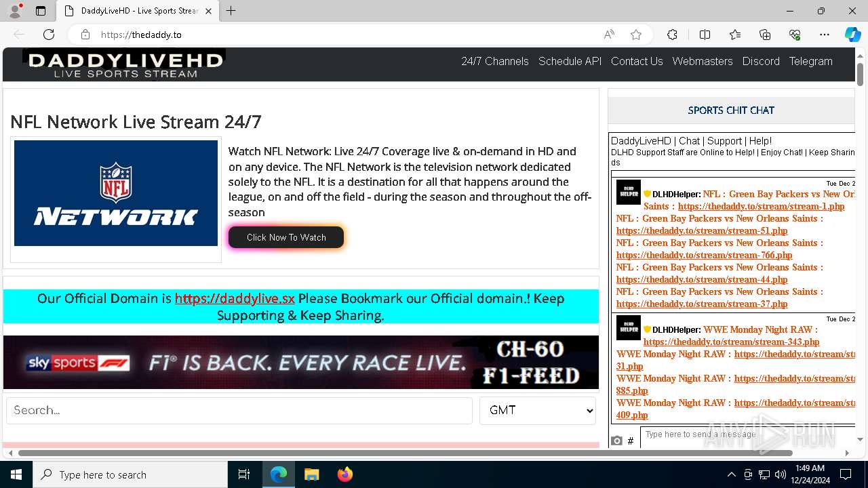The height and width of the screenshot is (488, 868).
Task: Open the Telegram link in navbar
Action: point(810,61)
